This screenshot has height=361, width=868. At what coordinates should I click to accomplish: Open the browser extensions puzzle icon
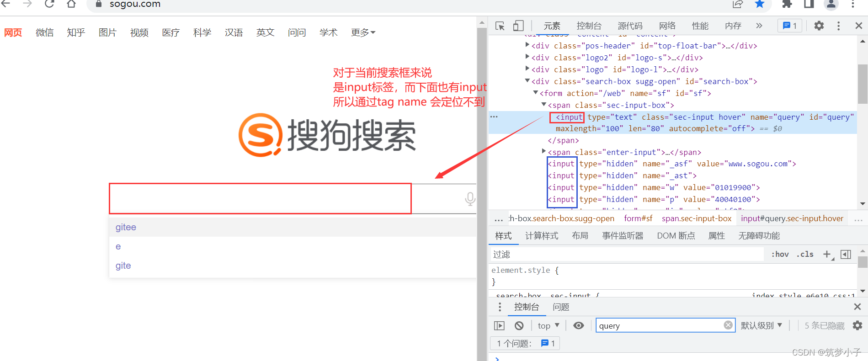pos(787,4)
